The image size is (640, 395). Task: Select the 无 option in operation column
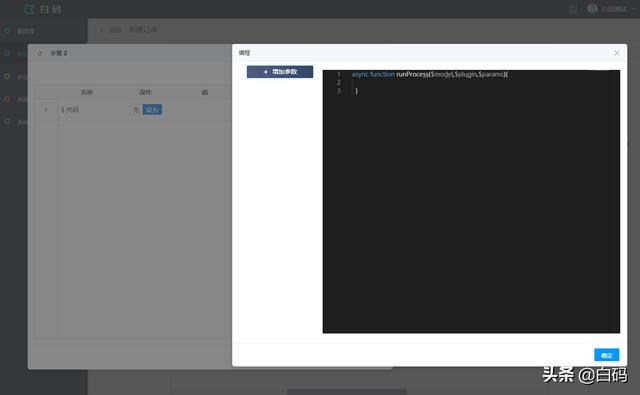(x=136, y=110)
